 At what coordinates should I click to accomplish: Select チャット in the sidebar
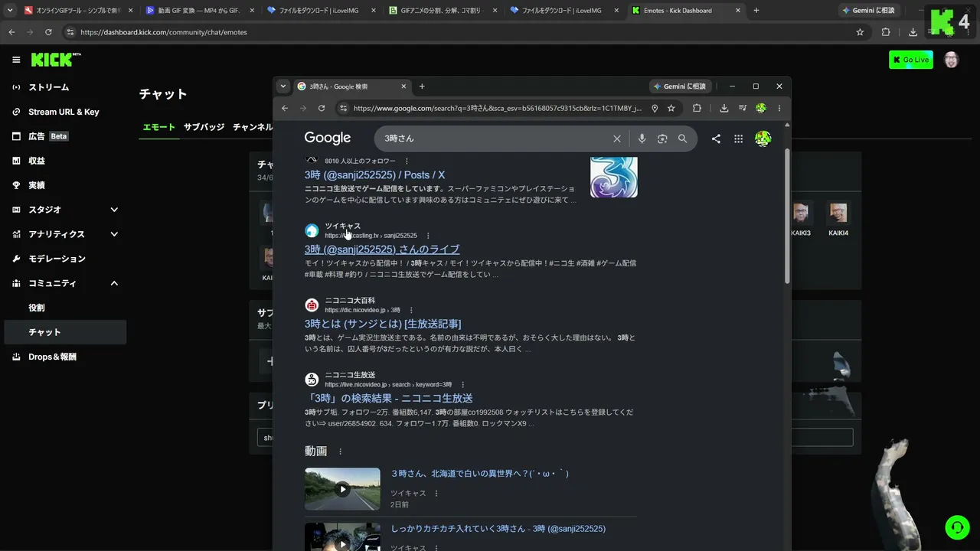(x=64, y=332)
